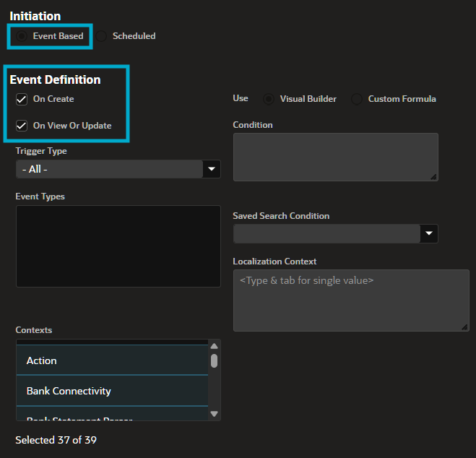
Task: Select the Event Based radio button
Action: (x=22, y=36)
